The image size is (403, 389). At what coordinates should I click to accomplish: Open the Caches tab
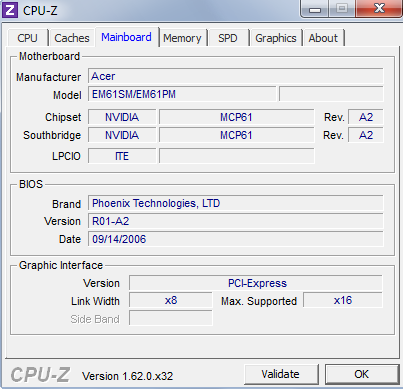point(72,38)
